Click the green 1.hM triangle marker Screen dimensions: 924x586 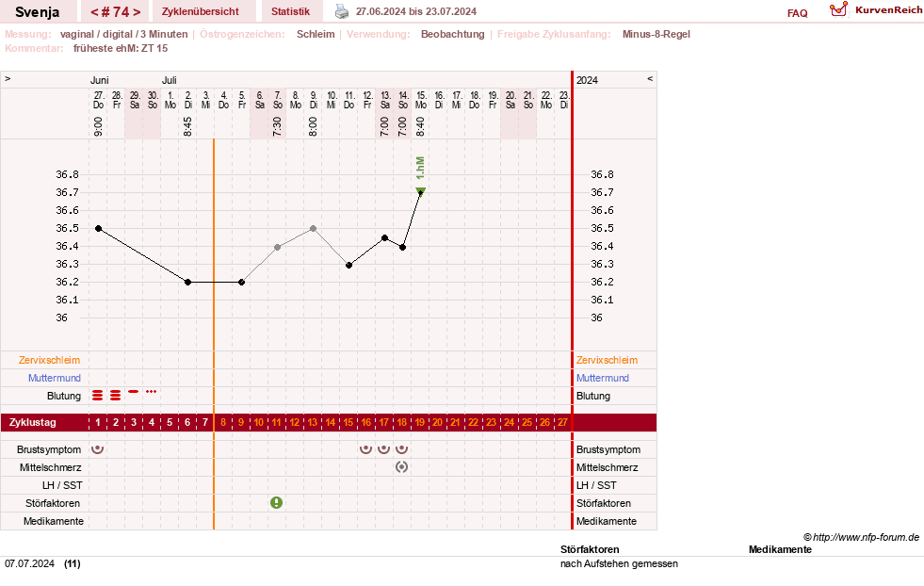tap(420, 189)
